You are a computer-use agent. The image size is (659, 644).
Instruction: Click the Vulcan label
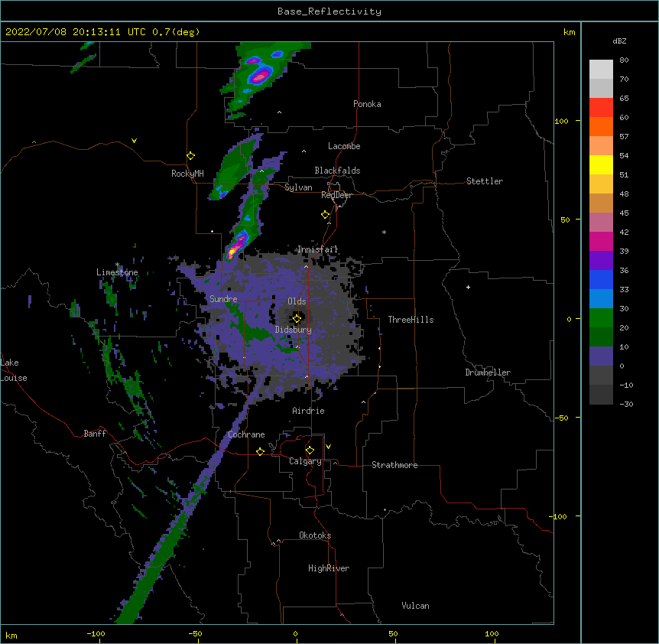(x=415, y=606)
